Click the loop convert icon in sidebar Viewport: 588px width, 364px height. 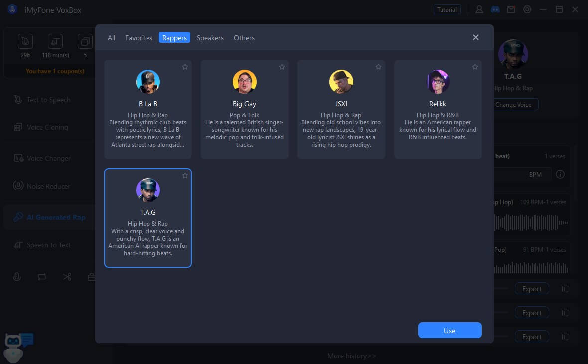click(x=42, y=277)
